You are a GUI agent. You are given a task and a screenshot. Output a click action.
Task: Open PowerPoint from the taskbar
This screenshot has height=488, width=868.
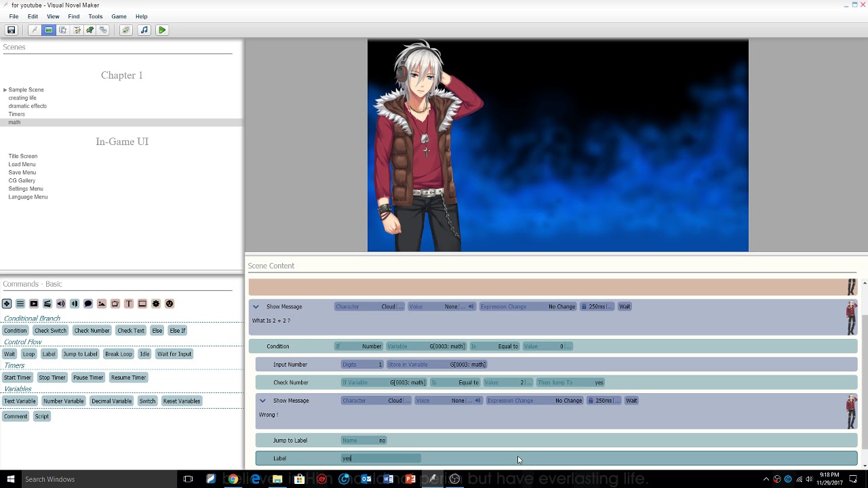tap(410, 479)
